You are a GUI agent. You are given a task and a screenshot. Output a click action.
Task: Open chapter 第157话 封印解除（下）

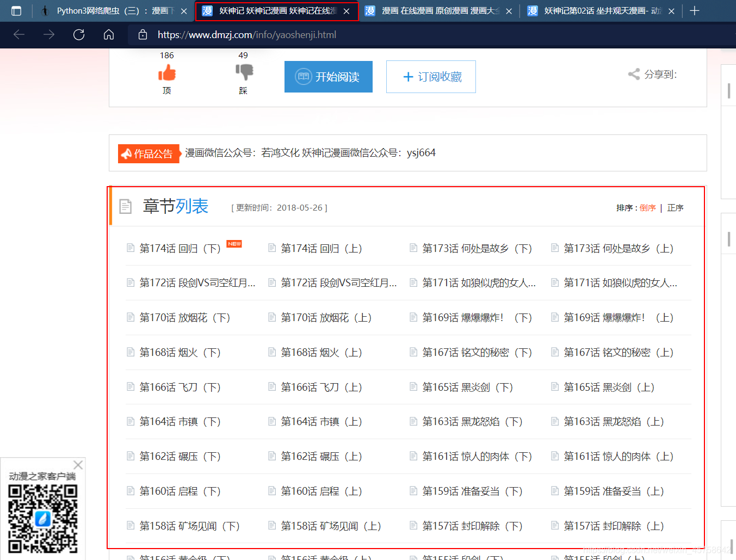[x=473, y=526]
